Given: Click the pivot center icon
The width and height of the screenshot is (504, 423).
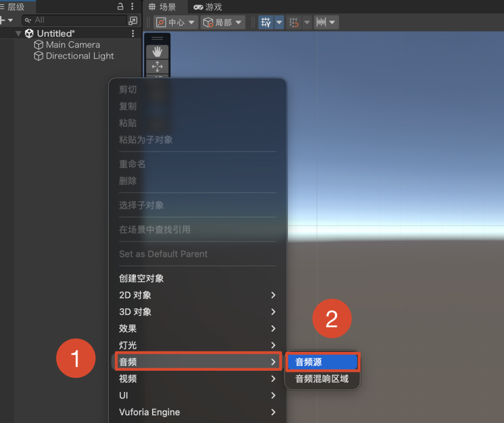Looking at the screenshot, I should [161, 22].
